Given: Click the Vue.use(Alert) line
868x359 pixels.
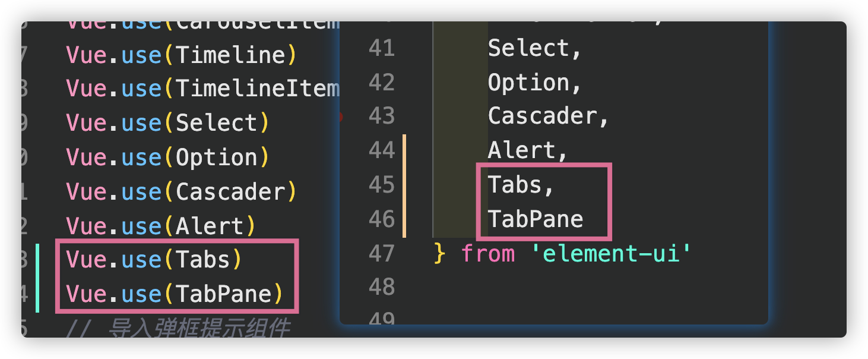Looking at the screenshot, I should pyautogui.click(x=161, y=226).
